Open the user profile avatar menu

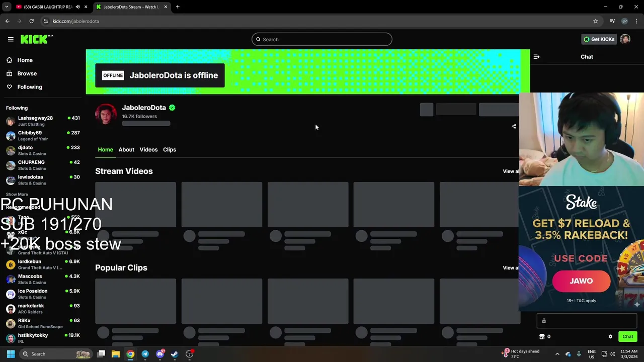(625, 39)
